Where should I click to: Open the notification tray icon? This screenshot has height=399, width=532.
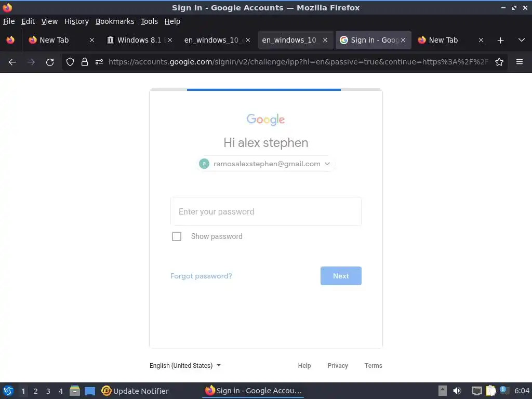pos(504,391)
